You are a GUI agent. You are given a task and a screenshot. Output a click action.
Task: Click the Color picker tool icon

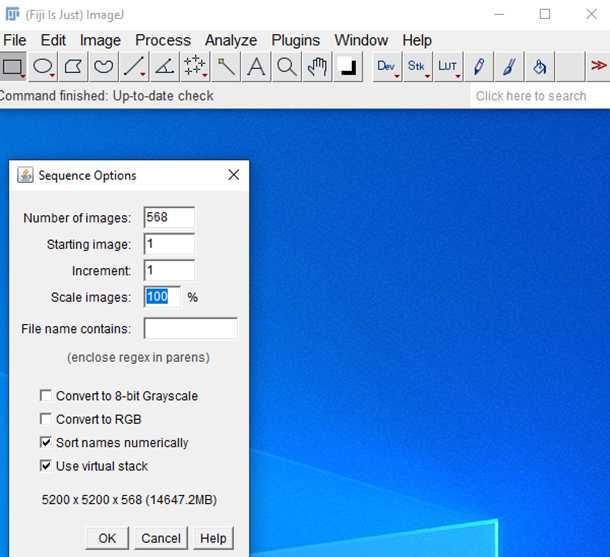pyautogui.click(x=348, y=67)
